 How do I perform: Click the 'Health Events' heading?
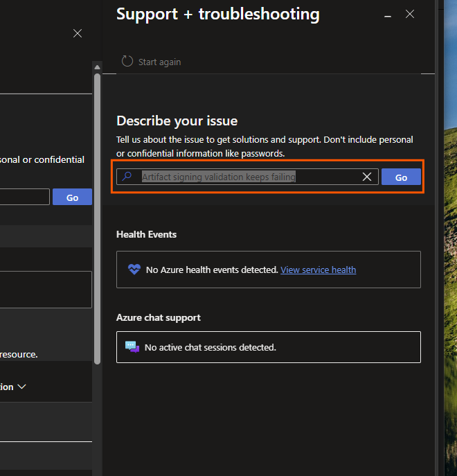coord(146,234)
